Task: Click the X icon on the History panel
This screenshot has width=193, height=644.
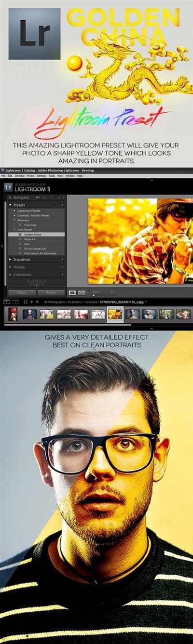Action: [62, 267]
